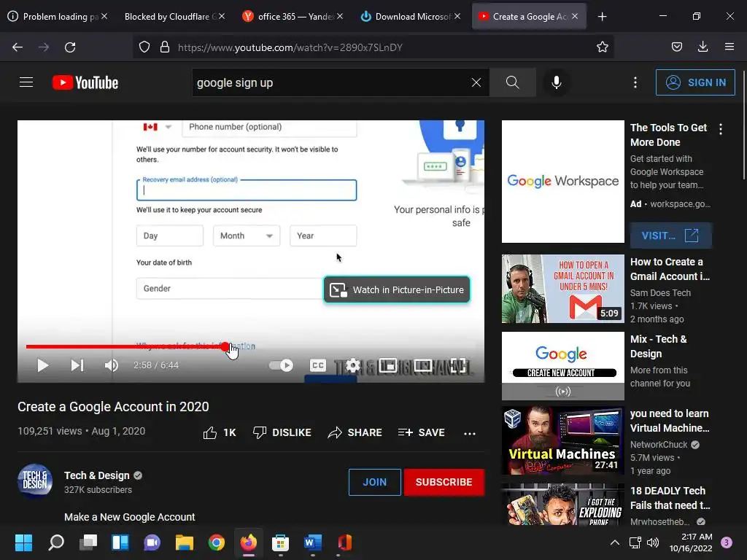Image resolution: width=747 pixels, height=560 pixels.
Task: Go back one page
Action: point(18,47)
